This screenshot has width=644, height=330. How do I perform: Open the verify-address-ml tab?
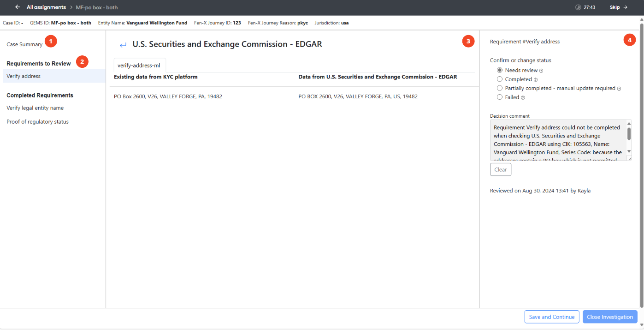coord(139,66)
